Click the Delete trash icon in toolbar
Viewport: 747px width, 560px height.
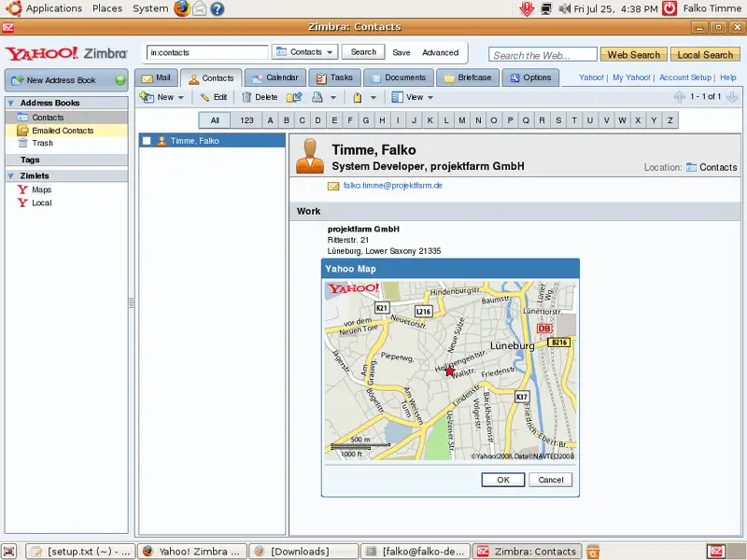[x=247, y=97]
